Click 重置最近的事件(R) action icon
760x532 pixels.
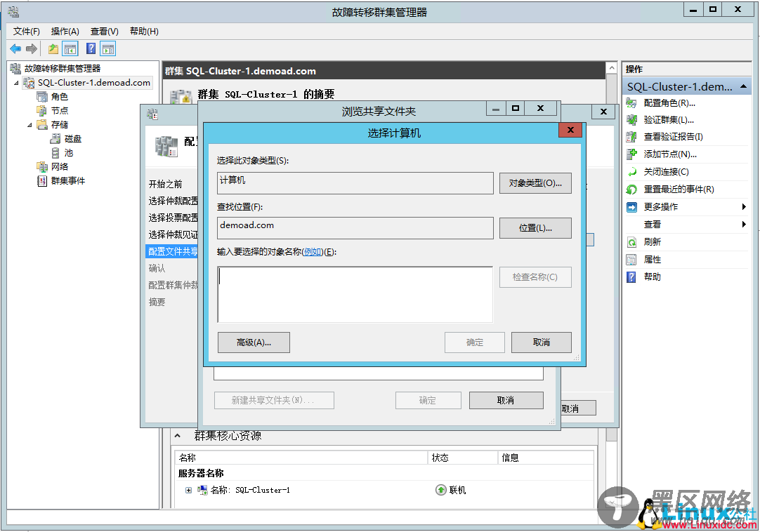[631, 189]
